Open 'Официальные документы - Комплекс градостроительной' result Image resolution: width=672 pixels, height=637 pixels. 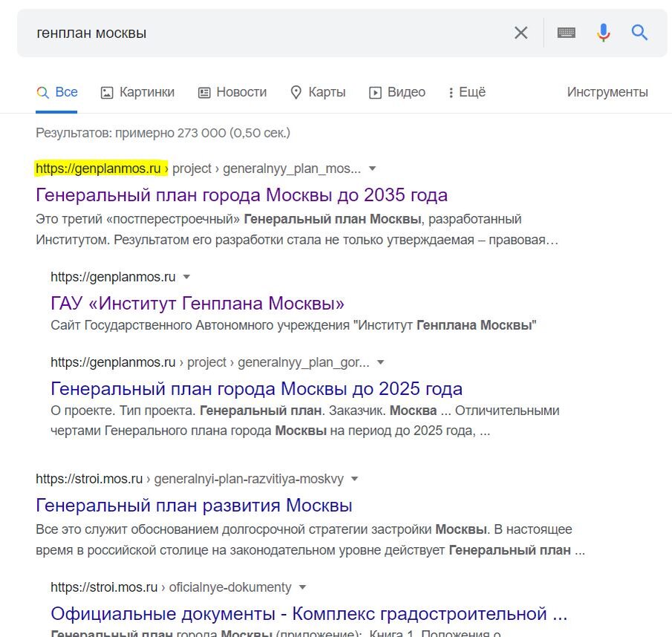tap(309, 614)
